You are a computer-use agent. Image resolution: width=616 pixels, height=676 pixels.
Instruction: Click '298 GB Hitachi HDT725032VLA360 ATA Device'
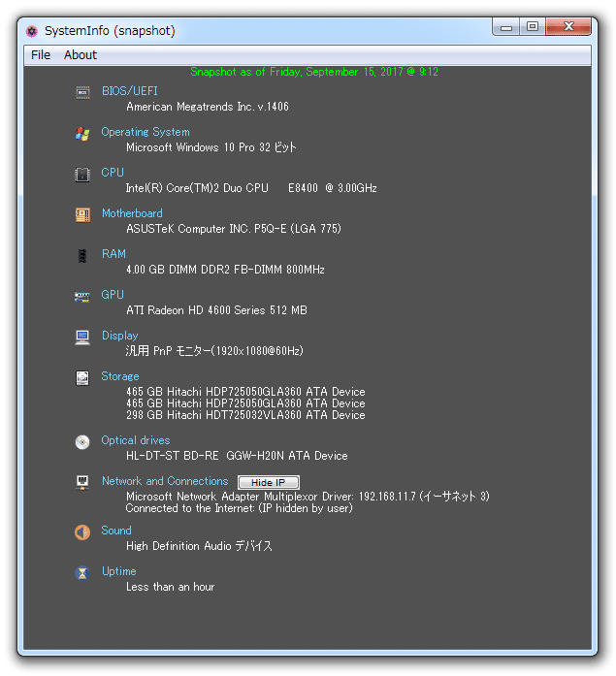coord(245,415)
